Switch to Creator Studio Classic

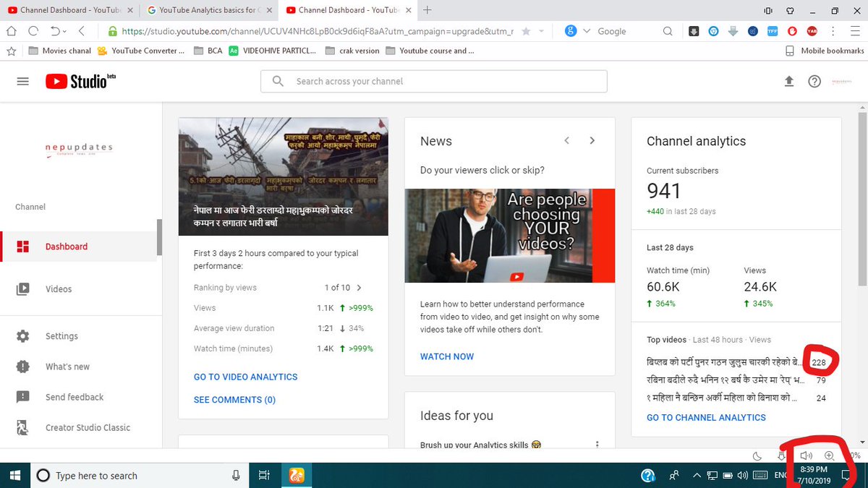(x=80, y=427)
